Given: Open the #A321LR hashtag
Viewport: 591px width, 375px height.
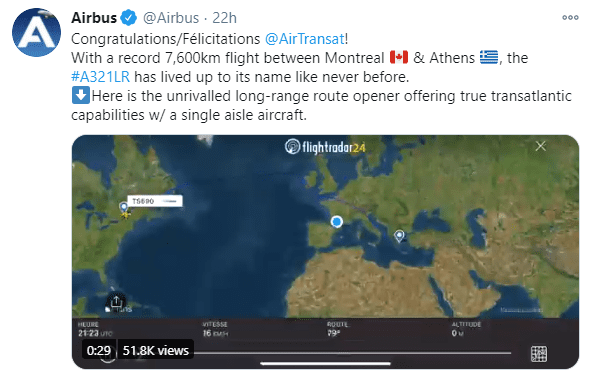Looking at the screenshot, I should pos(101,77).
